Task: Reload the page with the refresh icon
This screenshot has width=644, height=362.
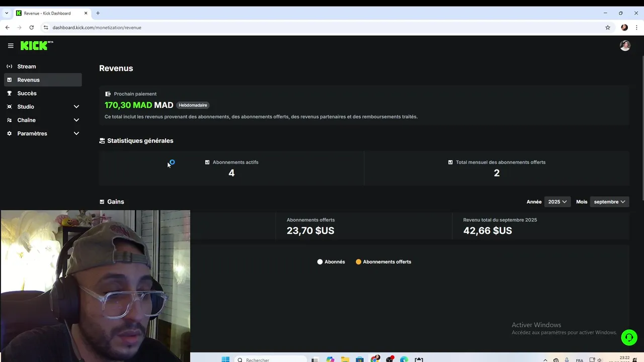Action: coord(31,28)
